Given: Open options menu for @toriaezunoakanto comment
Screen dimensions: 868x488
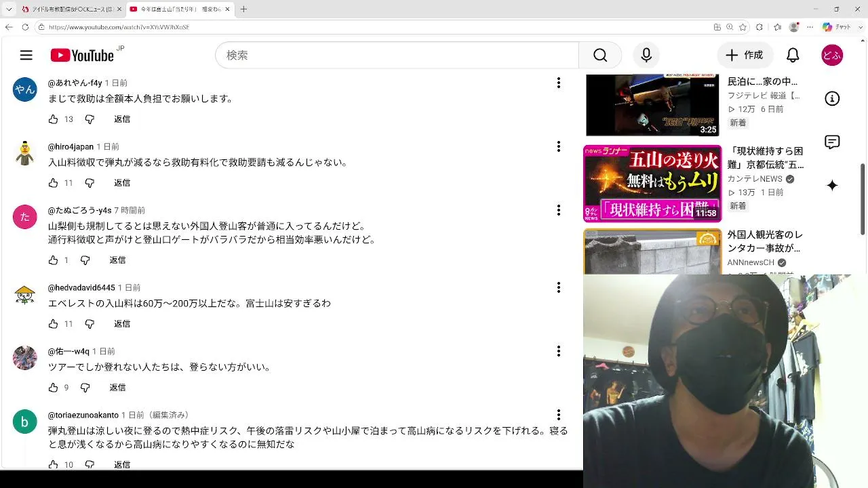Looking at the screenshot, I should 559,415.
